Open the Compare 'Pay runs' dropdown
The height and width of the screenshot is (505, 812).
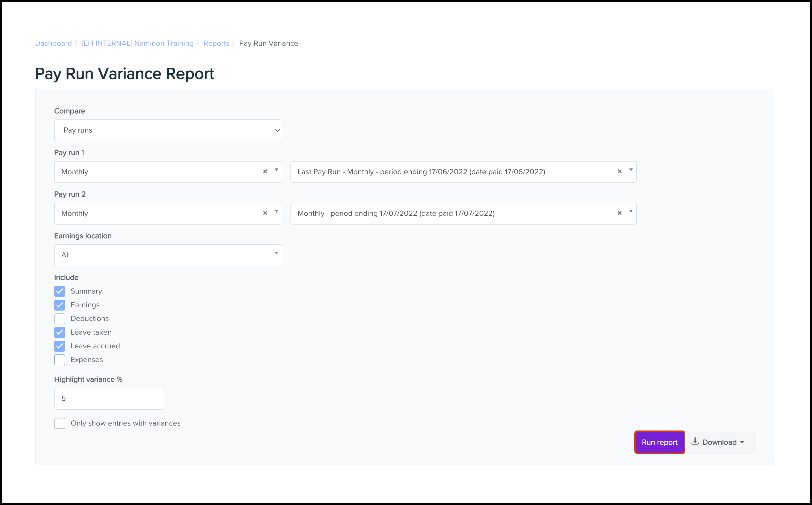[168, 130]
